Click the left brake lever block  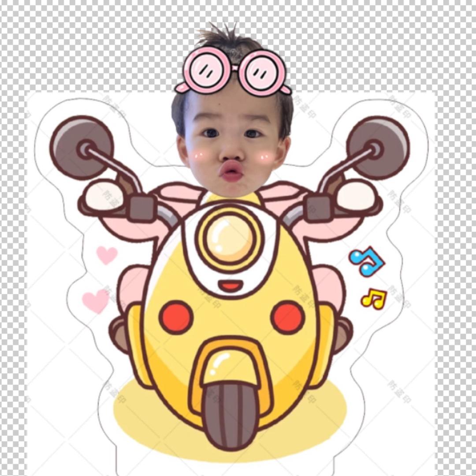pos(143,208)
